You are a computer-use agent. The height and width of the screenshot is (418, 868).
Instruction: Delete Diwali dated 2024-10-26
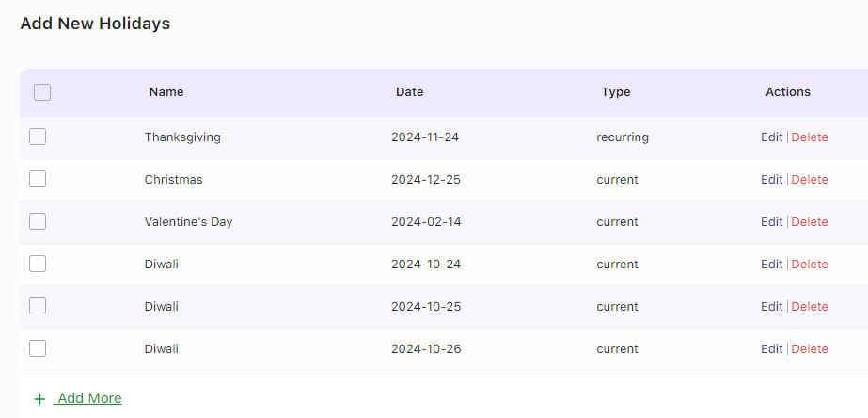pos(810,349)
